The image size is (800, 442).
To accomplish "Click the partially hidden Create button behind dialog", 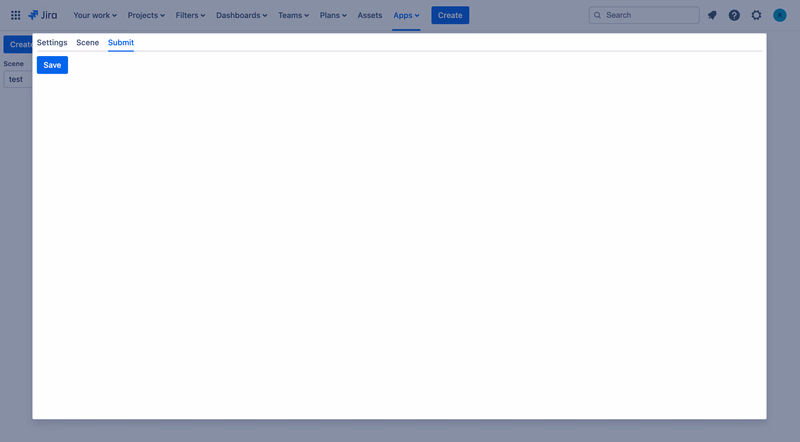I will pyautogui.click(x=18, y=44).
